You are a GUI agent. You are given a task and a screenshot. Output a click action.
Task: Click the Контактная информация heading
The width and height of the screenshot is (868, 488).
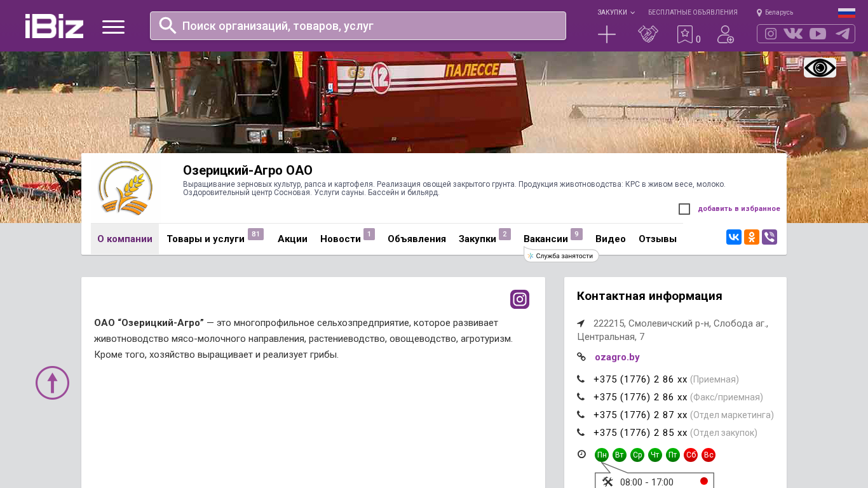coord(649,296)
